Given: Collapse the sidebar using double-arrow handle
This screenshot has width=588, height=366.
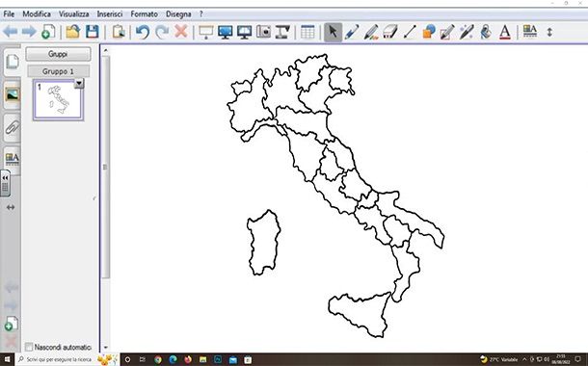Looking at the screenshot, I should [x=5, y=184].
